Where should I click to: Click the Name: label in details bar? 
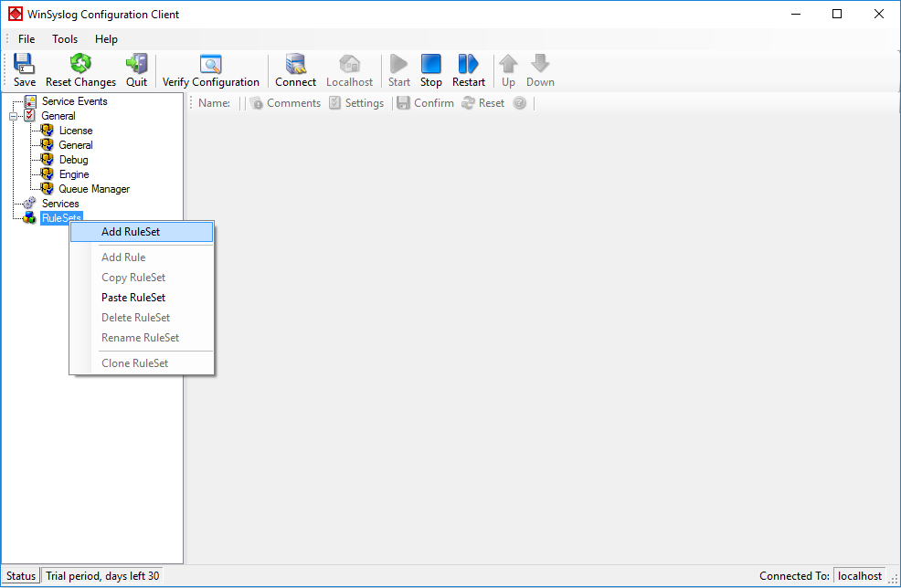(x=215, y=103)
